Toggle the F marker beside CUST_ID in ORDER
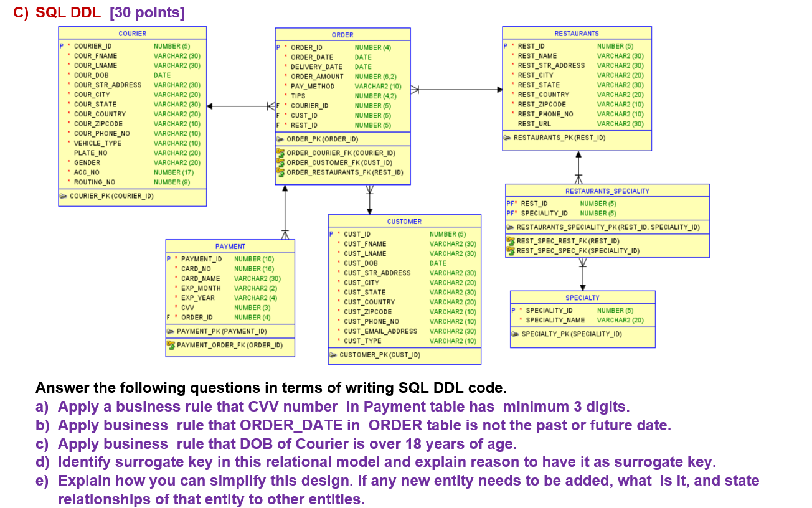This screenshot has height=508, width=812. coord(277,115)
